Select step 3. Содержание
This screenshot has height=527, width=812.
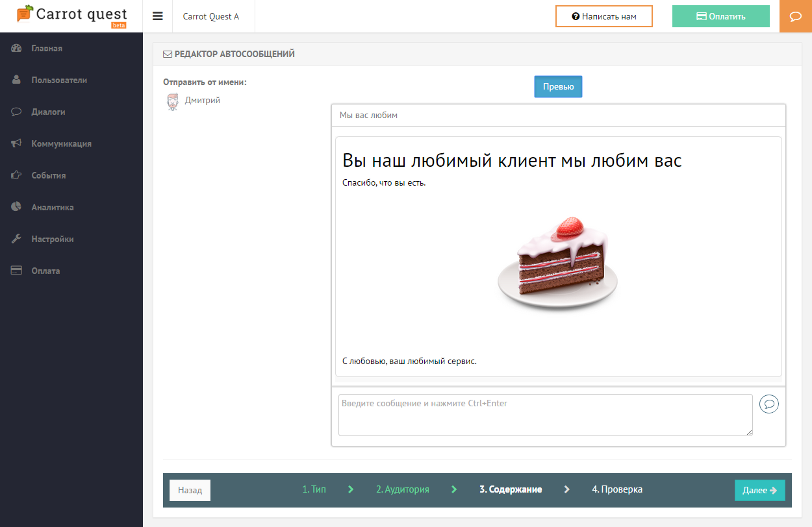coord(511,489)
